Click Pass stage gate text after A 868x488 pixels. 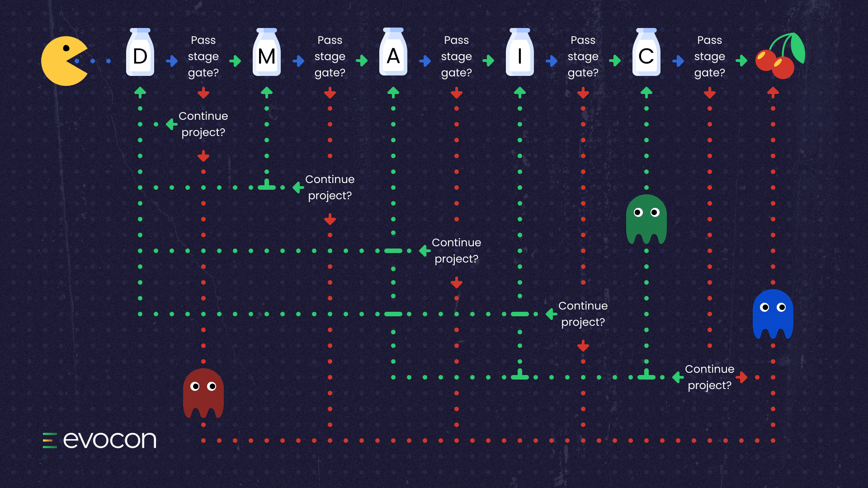(x=457, y=56)
